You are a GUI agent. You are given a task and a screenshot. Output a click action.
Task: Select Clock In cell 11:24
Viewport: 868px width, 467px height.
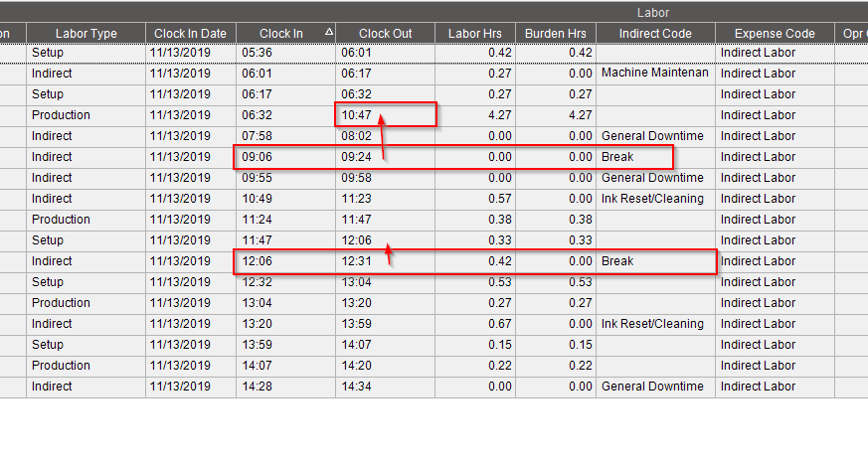(285, 220)
